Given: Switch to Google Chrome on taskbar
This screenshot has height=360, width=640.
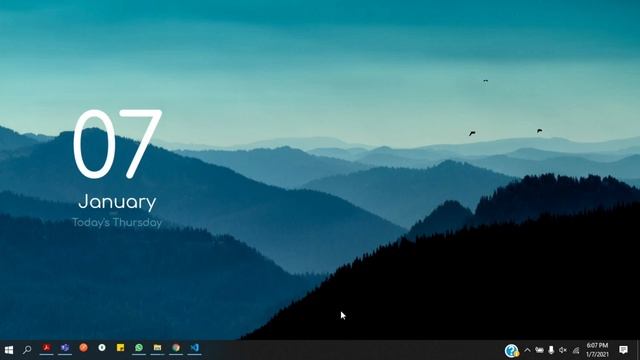Looking at the screenshot, I should coord(176,348).
